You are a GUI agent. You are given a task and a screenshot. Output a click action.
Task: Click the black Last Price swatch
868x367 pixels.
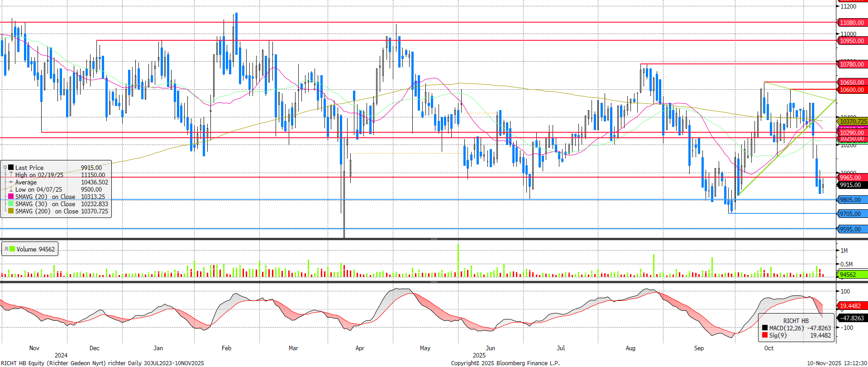coord(11,167)
